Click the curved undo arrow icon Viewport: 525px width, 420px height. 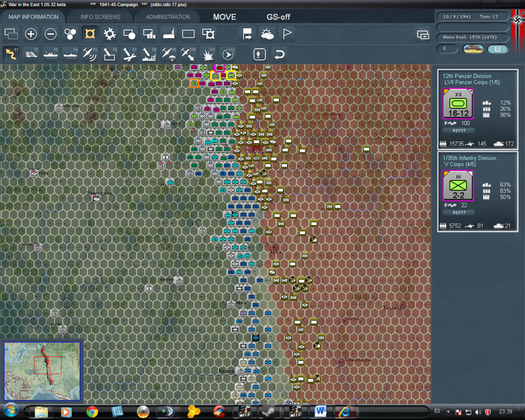(x=279, y=54)
